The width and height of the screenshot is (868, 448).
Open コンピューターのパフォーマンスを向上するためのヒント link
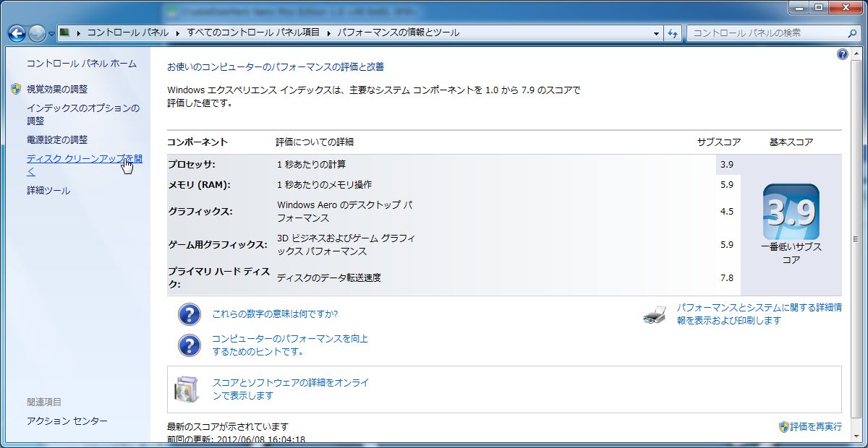(290, 345)
